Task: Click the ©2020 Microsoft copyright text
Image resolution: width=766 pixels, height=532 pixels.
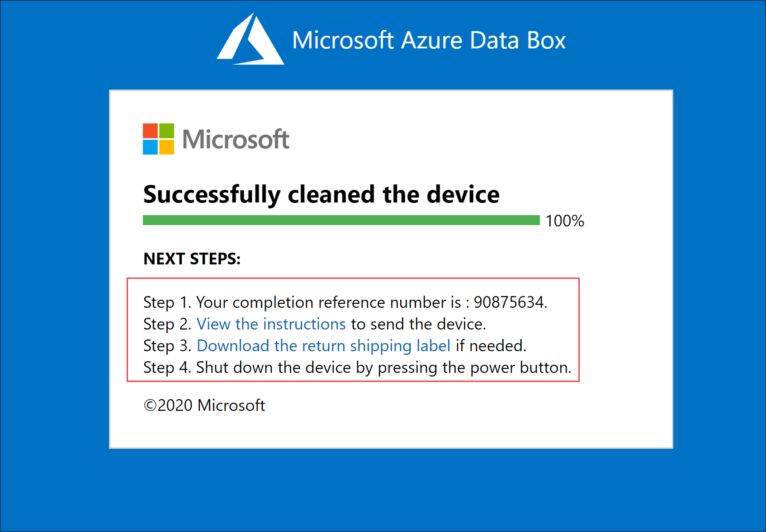Action: coord(204,405)
